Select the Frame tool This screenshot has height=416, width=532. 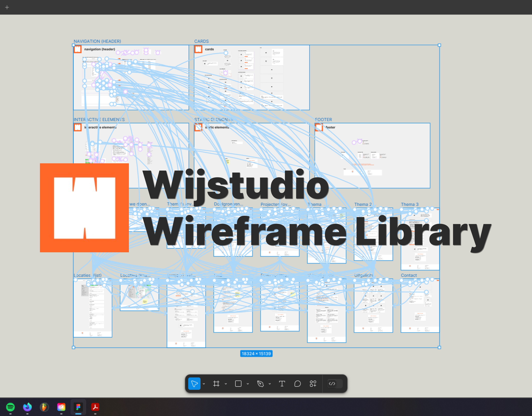point(216,384)
